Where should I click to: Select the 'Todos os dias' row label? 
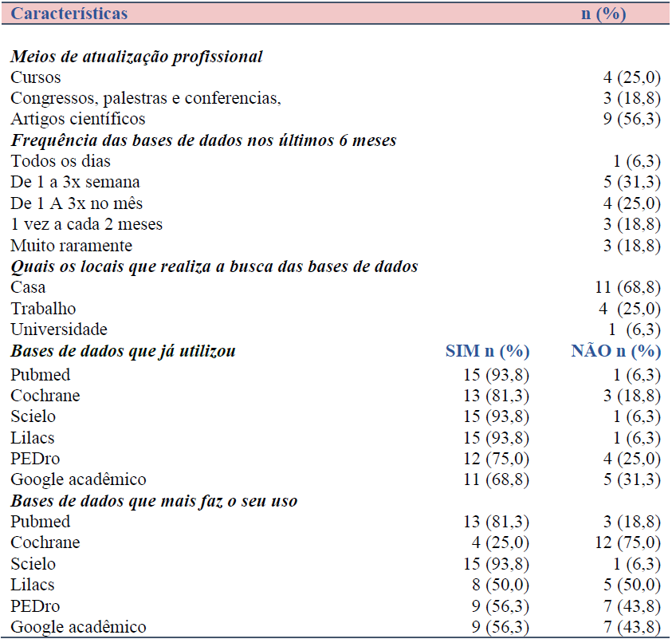(61, 161)
